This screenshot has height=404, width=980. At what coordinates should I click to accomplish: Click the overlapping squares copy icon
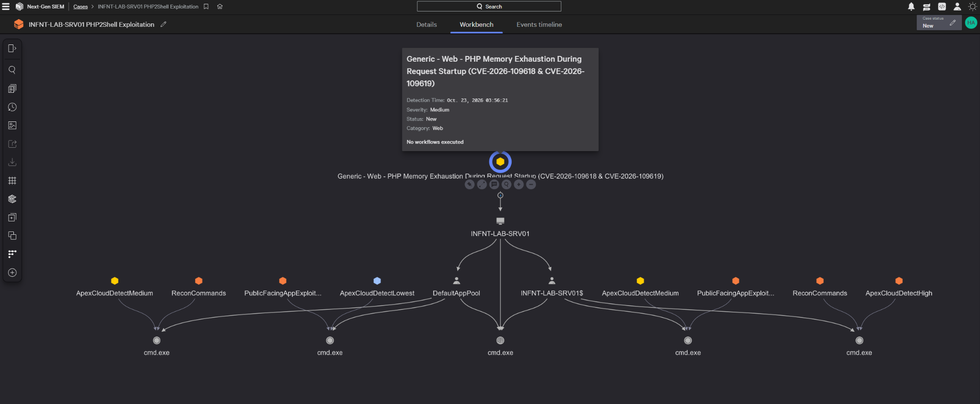pyautogui.click(x=12, y=236)
